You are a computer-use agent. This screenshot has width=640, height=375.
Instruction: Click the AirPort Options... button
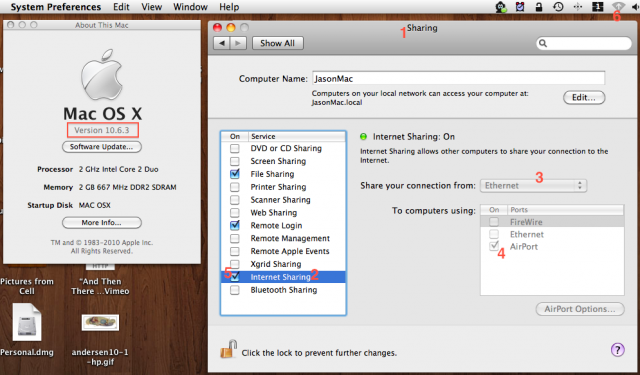580,309
